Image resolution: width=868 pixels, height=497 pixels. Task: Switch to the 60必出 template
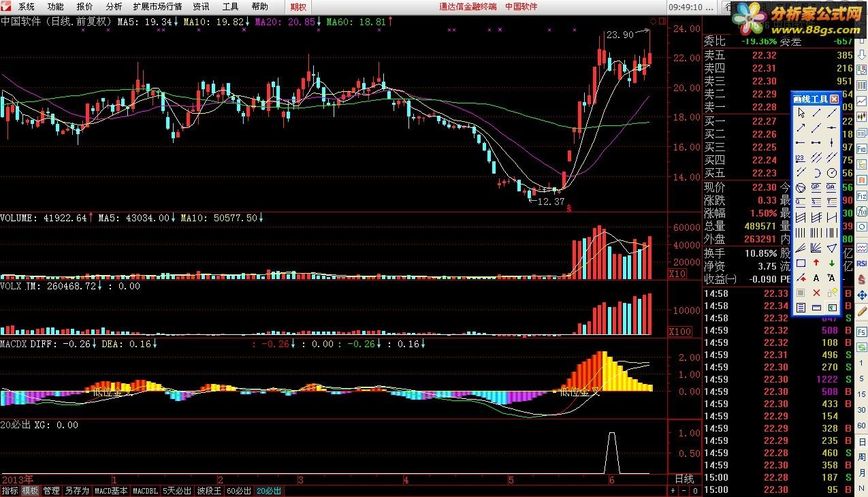[239, 491]
